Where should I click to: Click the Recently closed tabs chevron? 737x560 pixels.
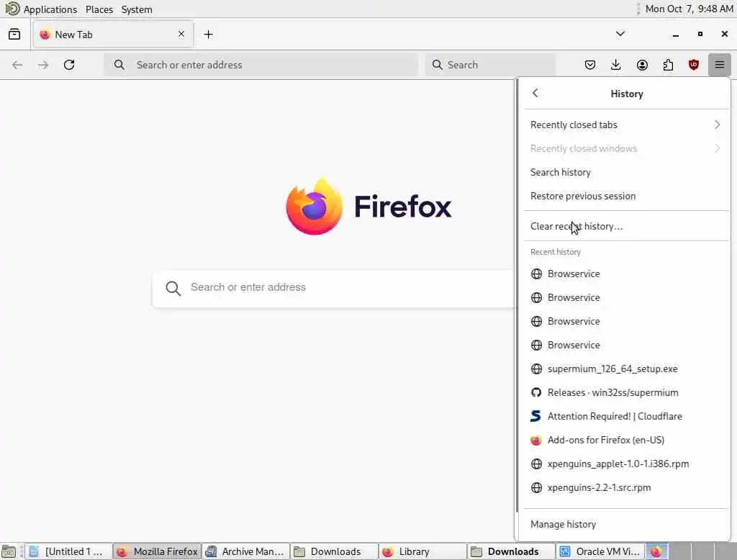click(x=718, y=125)
